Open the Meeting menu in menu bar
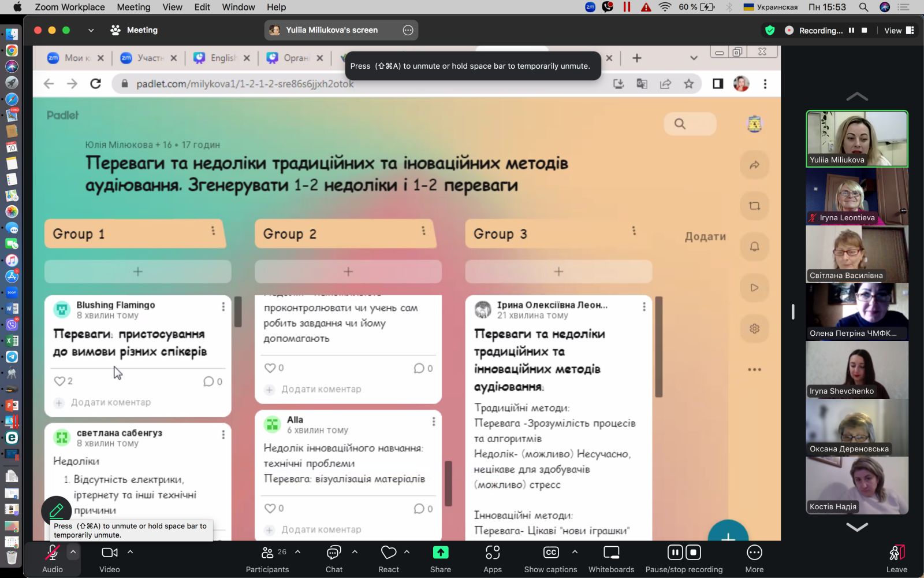This screenshot has height=578, width=924. click(133, 7)
